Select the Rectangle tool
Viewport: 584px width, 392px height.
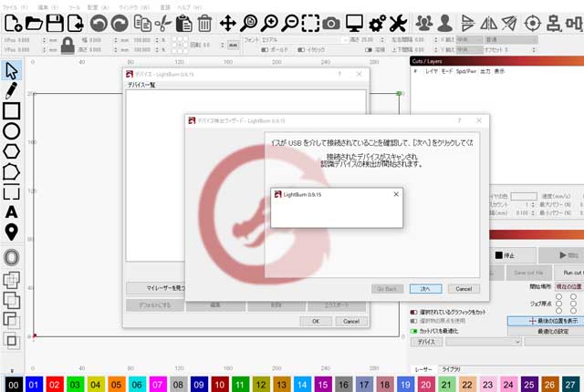click(x=12, y=111)
